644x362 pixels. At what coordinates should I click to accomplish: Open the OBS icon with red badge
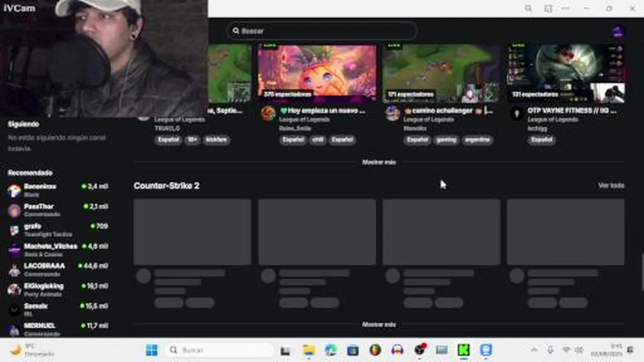[419, 350]
